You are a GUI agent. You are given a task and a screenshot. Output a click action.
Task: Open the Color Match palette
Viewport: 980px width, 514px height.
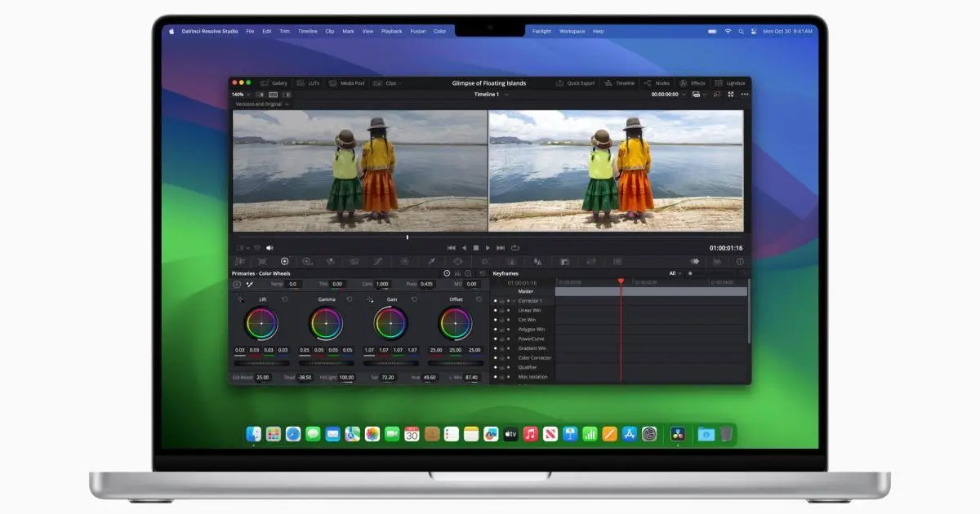tap(262, 262)
